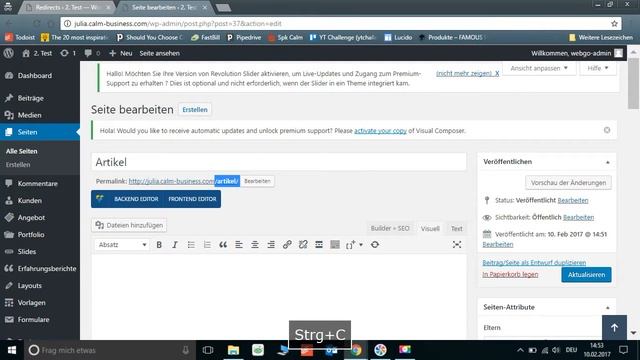Open the Absatz paragraph format dropdown
This screenshot has width=640, height=360.
tap(122, 244)
